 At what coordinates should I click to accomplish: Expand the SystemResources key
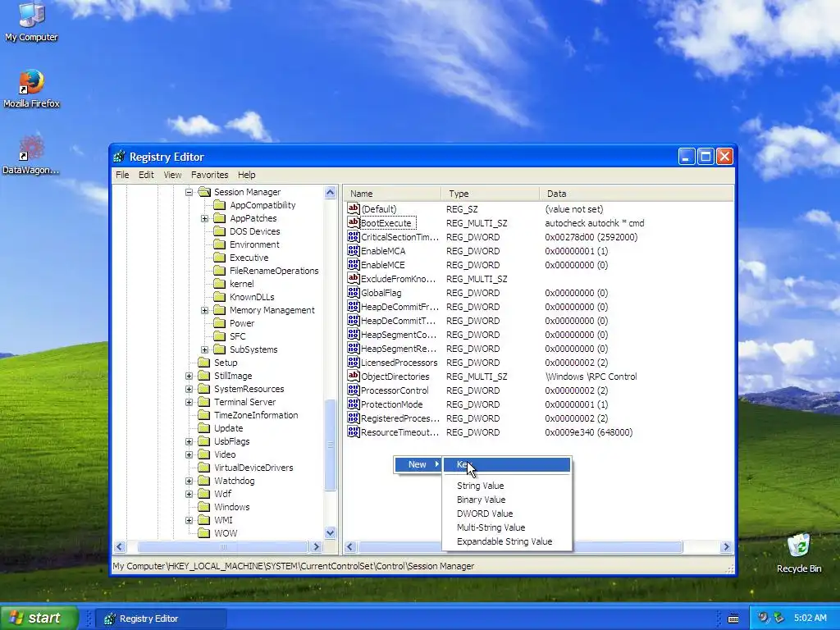189,389
